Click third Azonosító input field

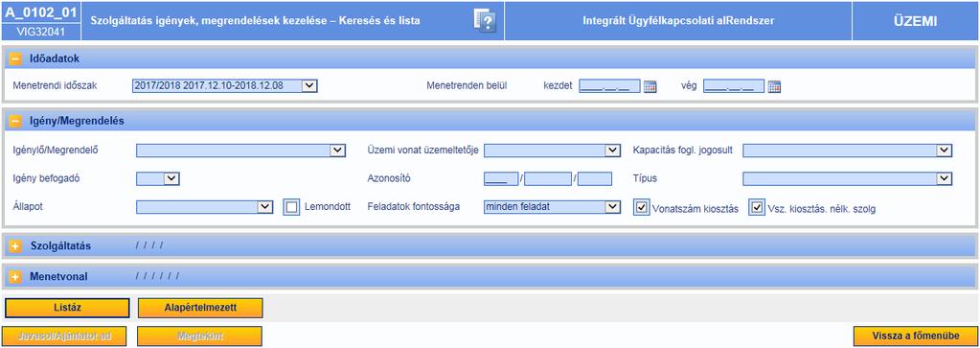tap(594, 179)
